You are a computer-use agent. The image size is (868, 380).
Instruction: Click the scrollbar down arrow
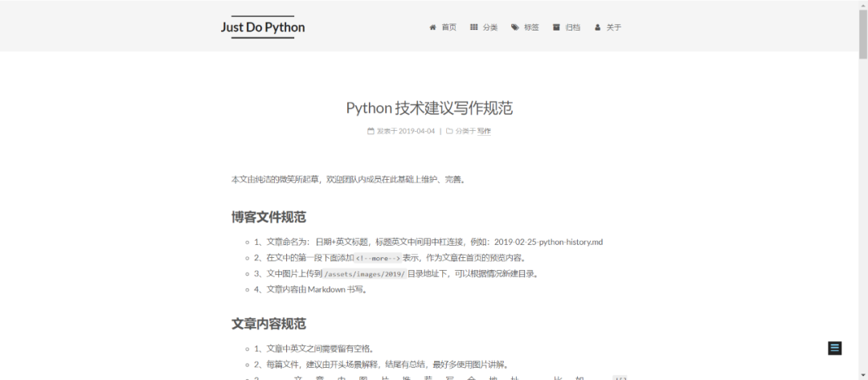pyautogui.click(x=862, y=374)
